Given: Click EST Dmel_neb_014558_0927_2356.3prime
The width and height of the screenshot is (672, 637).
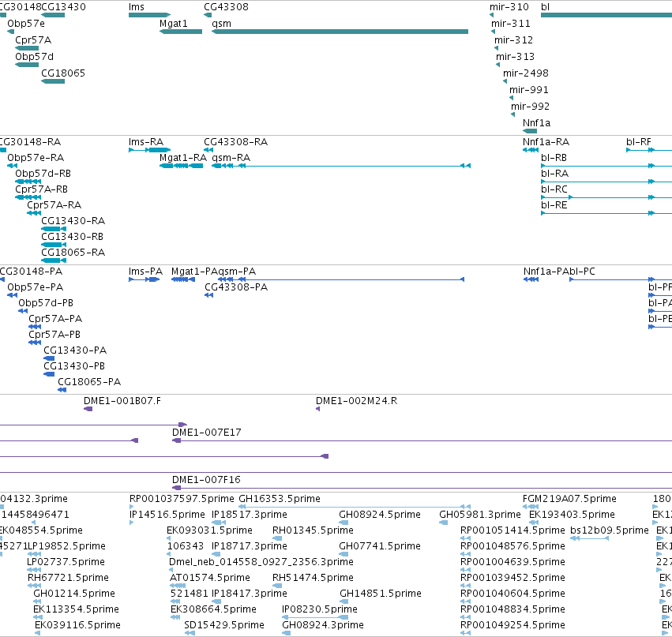Looking at the screenshot, I should point(261,562).
